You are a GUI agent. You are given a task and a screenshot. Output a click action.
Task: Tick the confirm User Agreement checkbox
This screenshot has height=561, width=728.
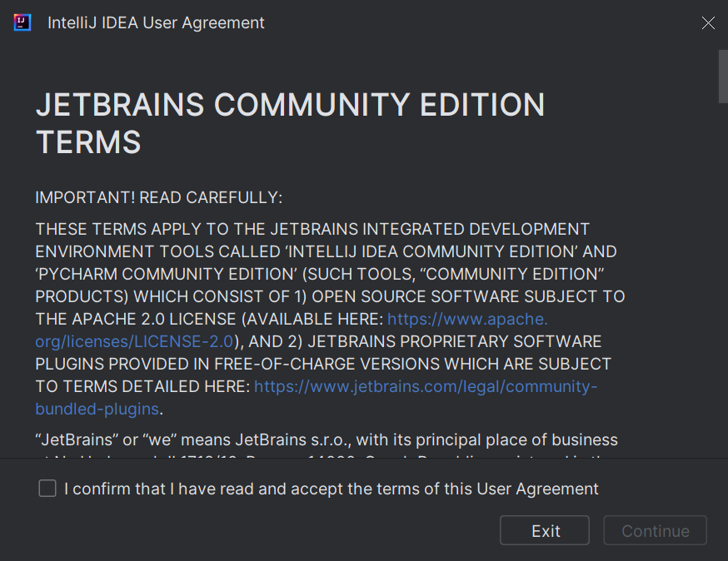click(x=47, y=489)
